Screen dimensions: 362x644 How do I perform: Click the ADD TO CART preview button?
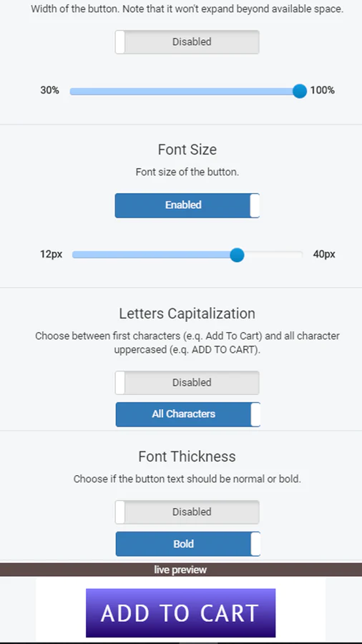(x=180, y=613)
